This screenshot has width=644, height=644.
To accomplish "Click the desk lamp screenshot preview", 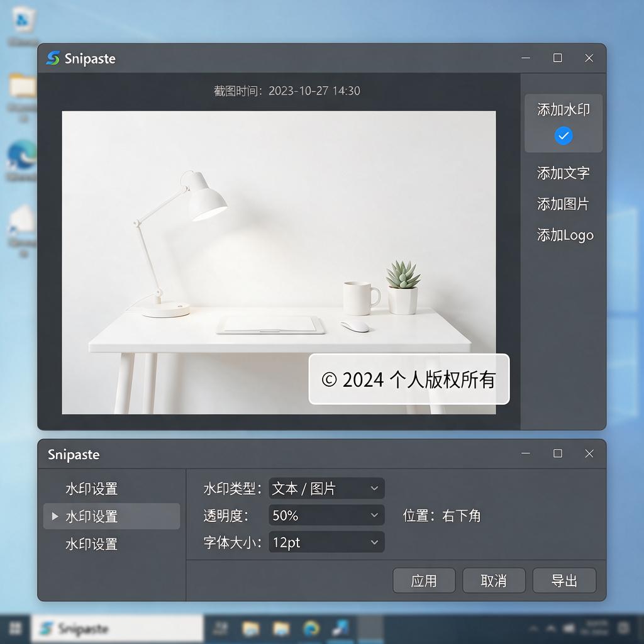I will click(279, 262).
